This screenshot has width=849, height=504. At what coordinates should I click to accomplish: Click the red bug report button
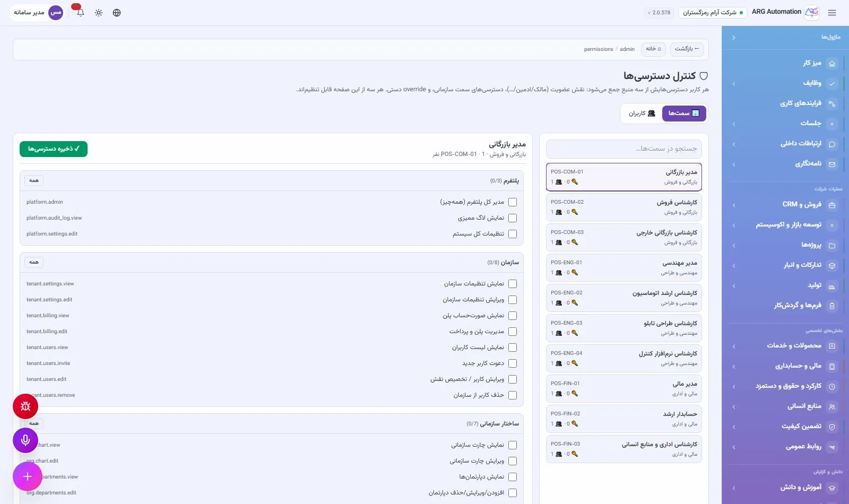tap(25, 407)
